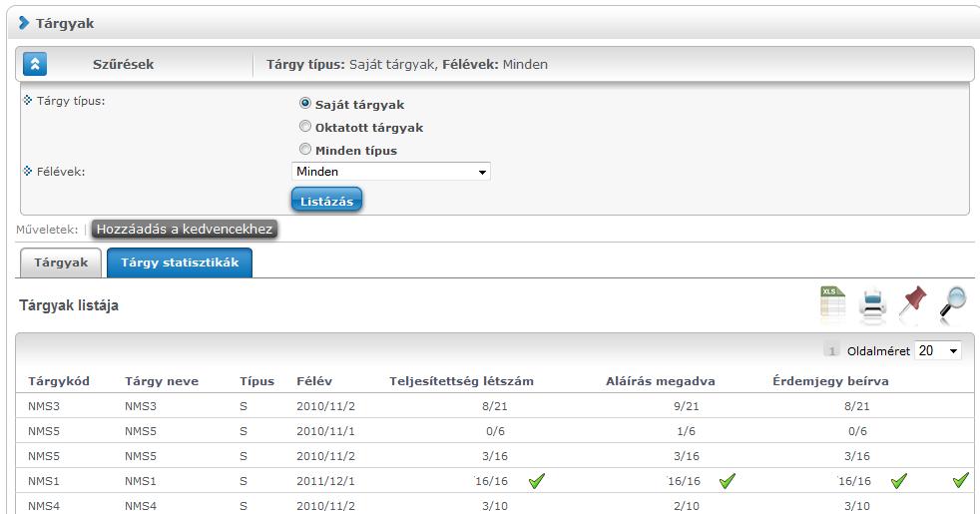Viewport: 980px width, 514px height.
Task: Click the 2010/11/1 félév cell
Action: pos(325,431)
